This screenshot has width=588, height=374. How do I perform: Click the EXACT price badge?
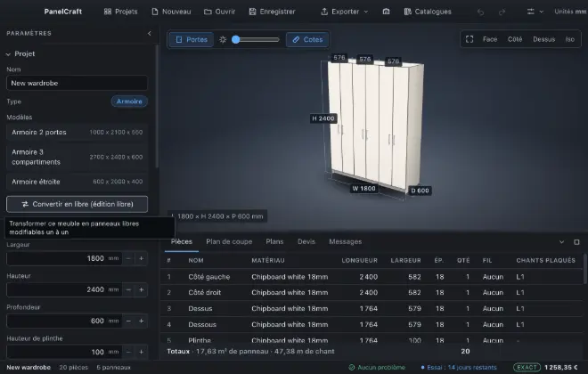pos(527,367)
